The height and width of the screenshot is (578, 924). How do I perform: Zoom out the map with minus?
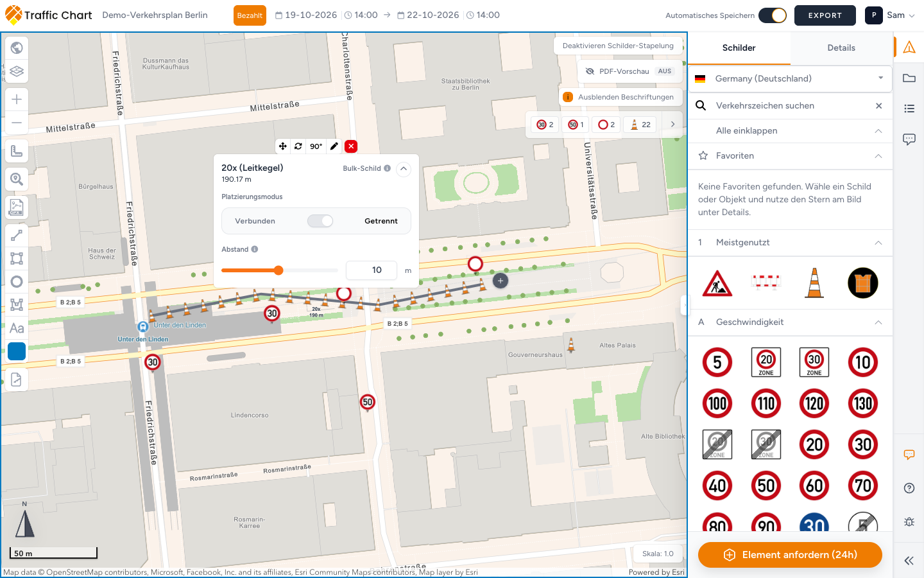coord(17,122)
